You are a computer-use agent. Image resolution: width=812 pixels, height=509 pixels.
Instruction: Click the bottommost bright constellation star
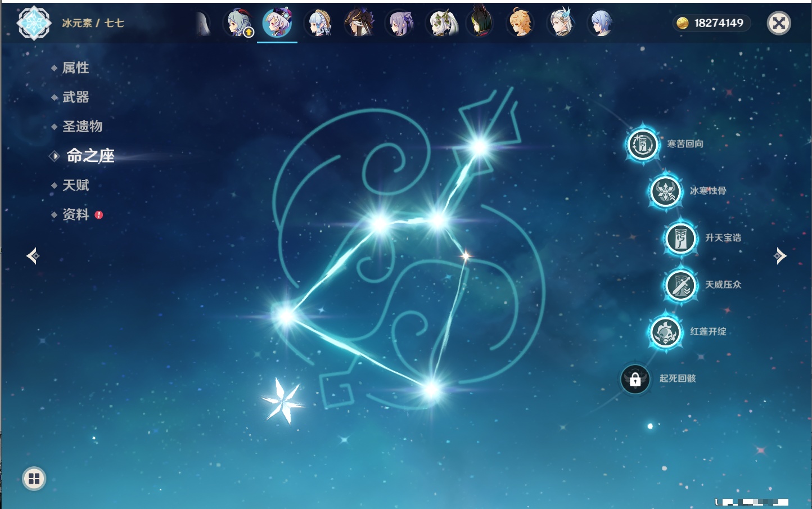tap(432, 389)
